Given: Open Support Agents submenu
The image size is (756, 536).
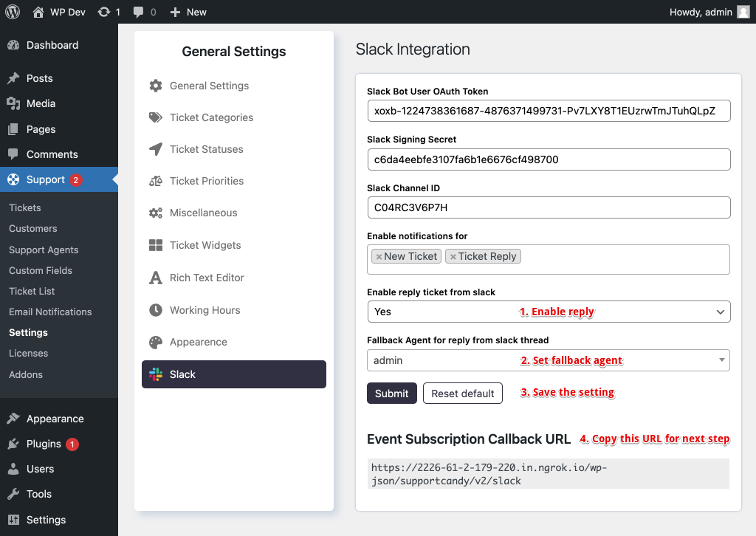Looking at the screenshot, I should click(44, 250).
